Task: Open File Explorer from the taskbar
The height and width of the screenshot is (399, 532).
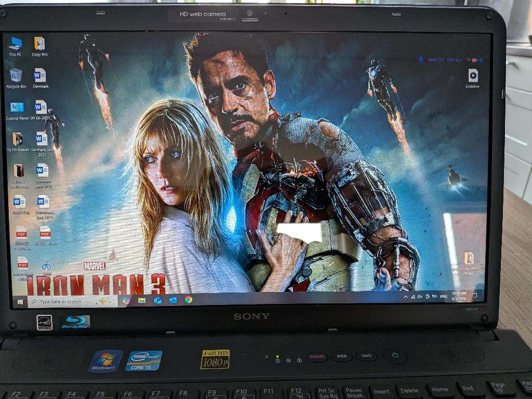Action: coord(142,300)
